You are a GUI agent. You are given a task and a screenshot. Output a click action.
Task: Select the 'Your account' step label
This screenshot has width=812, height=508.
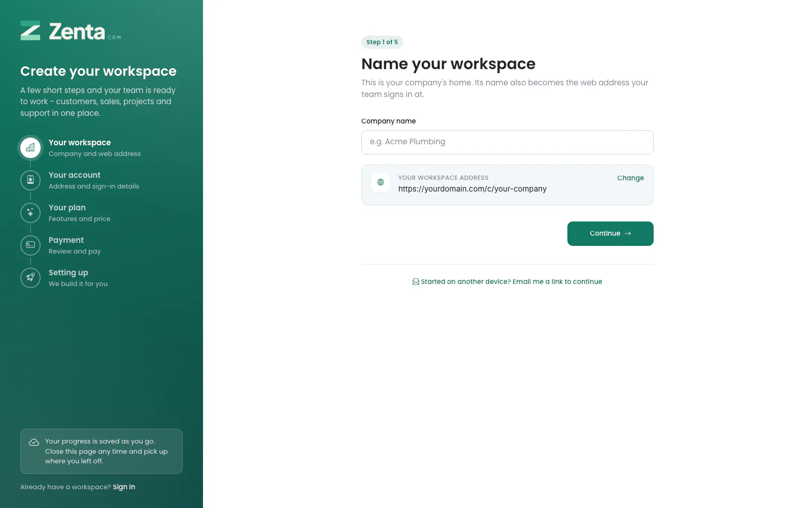coord(75,175)
